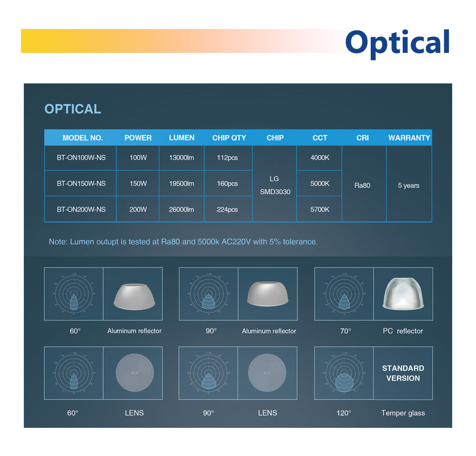Click the MODEL NO. column header
476x456 pixels.
click(x=82, y=138)
